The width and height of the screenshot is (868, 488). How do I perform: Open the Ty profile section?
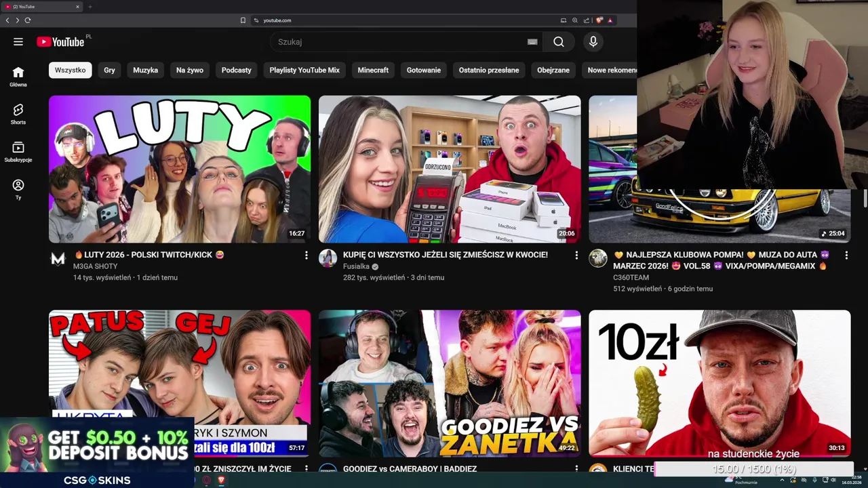pyautogui.click(x=18, y=189)
